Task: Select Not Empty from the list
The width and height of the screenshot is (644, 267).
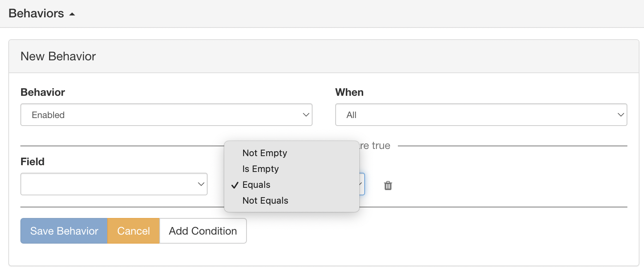Action: [x=265, y=153]
